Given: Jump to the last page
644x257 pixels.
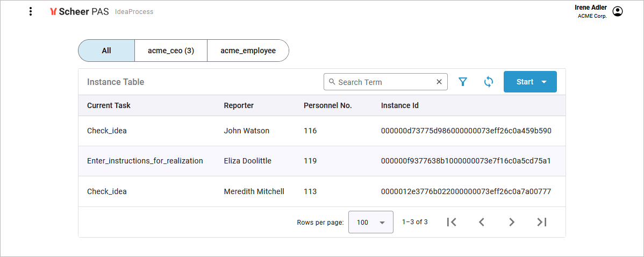Looking at the screenshot, I should 542,222.
